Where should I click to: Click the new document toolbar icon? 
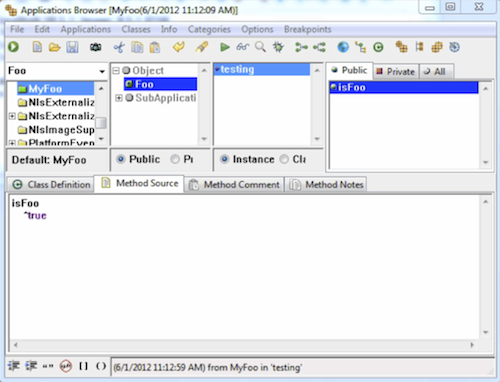37,47
